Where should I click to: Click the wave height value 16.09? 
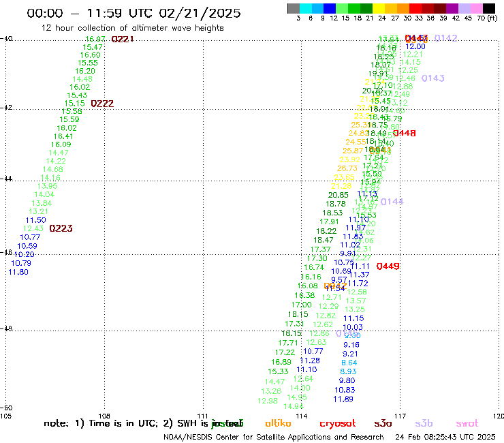click(61, 144)
